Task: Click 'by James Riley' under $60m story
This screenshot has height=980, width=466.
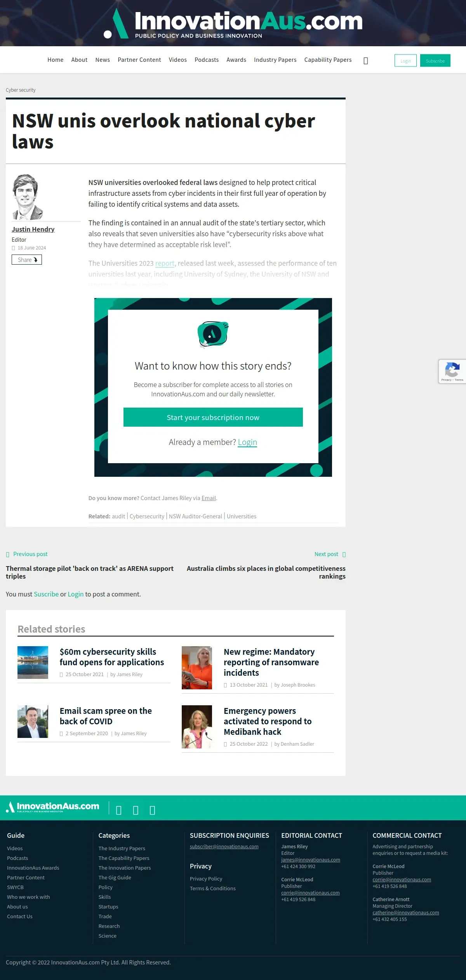Action: [126, 674]
